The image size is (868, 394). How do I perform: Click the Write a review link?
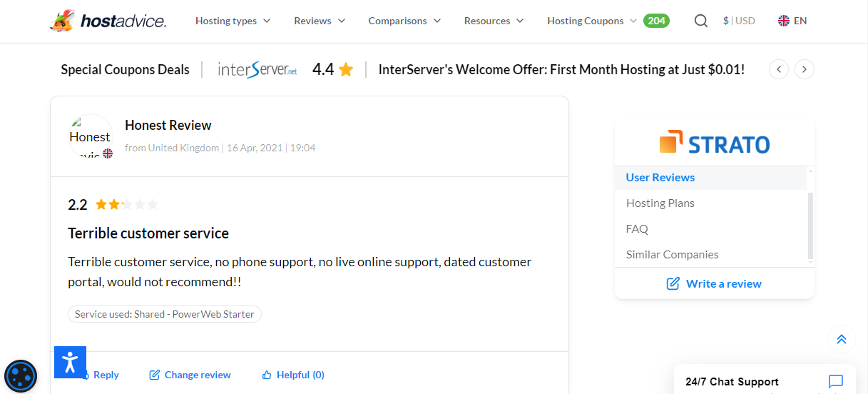coord(714,283)
